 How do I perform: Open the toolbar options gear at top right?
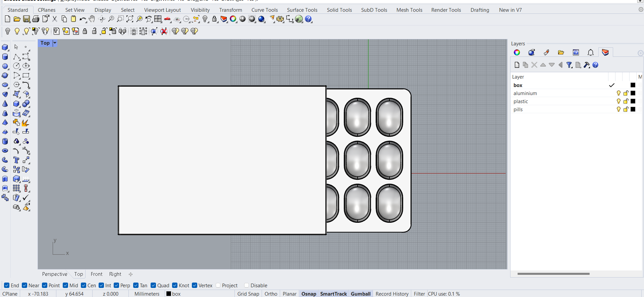641,10
